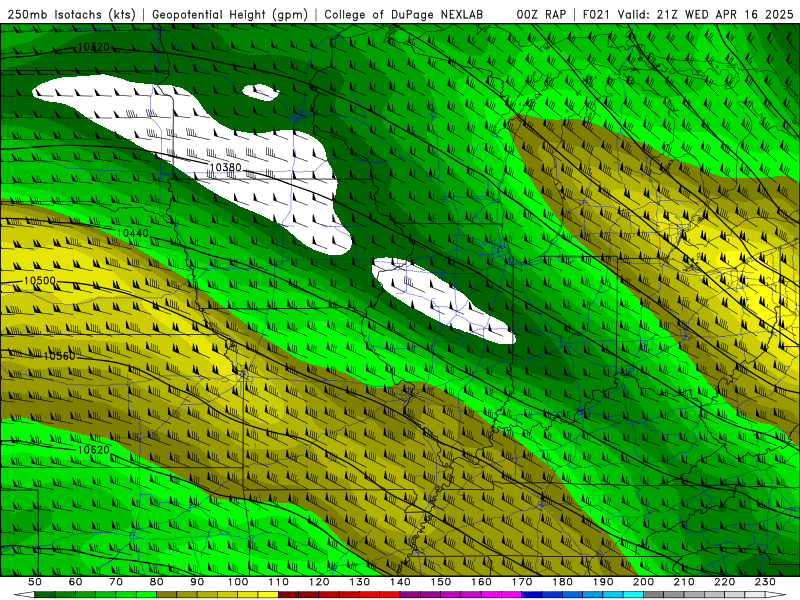Image resolution: width=800 pixels, height=600 pixels.
Task: Click the 210 value on the color scale
Action: pyautogui.click(x=684, y=582)
